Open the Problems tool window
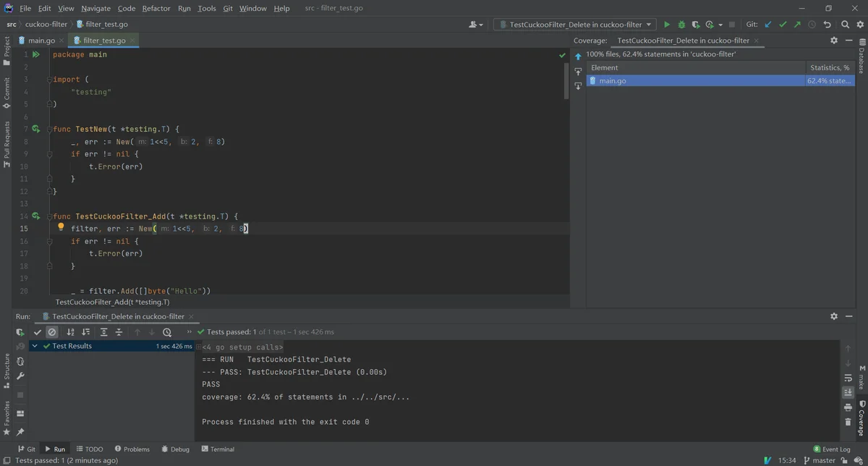 tap(132, 449)
